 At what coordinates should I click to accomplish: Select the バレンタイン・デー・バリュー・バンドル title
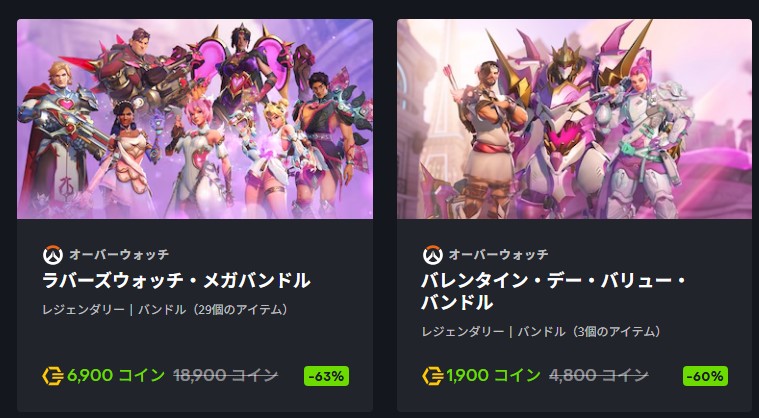click(553, 292)
